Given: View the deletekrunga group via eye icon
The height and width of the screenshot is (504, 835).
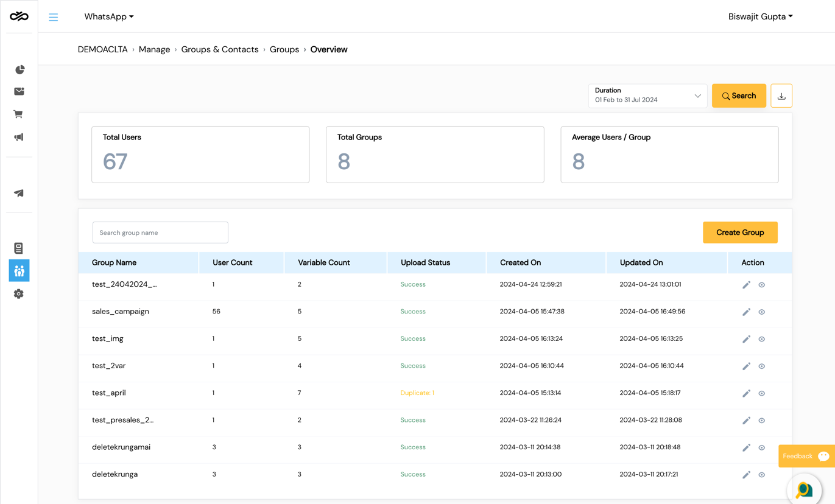Looking at the screenshot, I should click(x=761, y=475).
